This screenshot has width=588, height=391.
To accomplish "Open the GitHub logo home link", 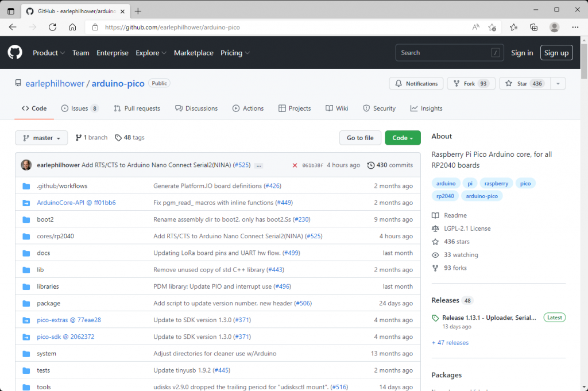I will [x=15, y=52].
